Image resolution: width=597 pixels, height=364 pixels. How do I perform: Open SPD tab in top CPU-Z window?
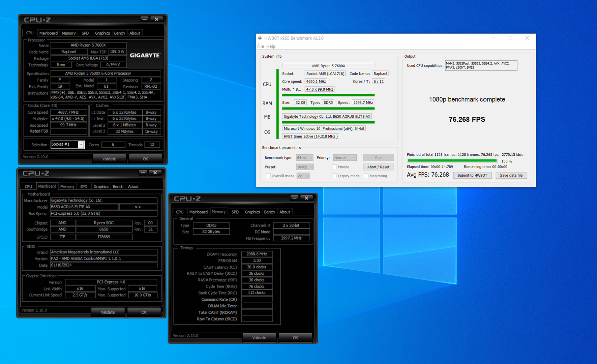(85, 33)
